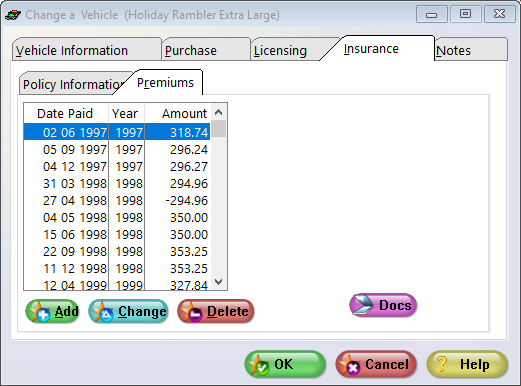Confirm with the OK button
521x386 pixels.
click(x=285, y=364)
